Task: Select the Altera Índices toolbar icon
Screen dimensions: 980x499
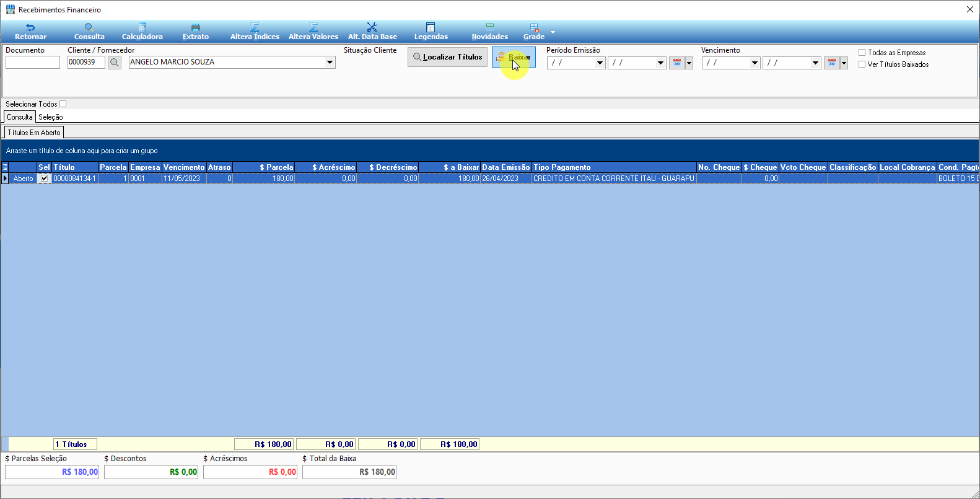Action: click(x=255, y=27)
